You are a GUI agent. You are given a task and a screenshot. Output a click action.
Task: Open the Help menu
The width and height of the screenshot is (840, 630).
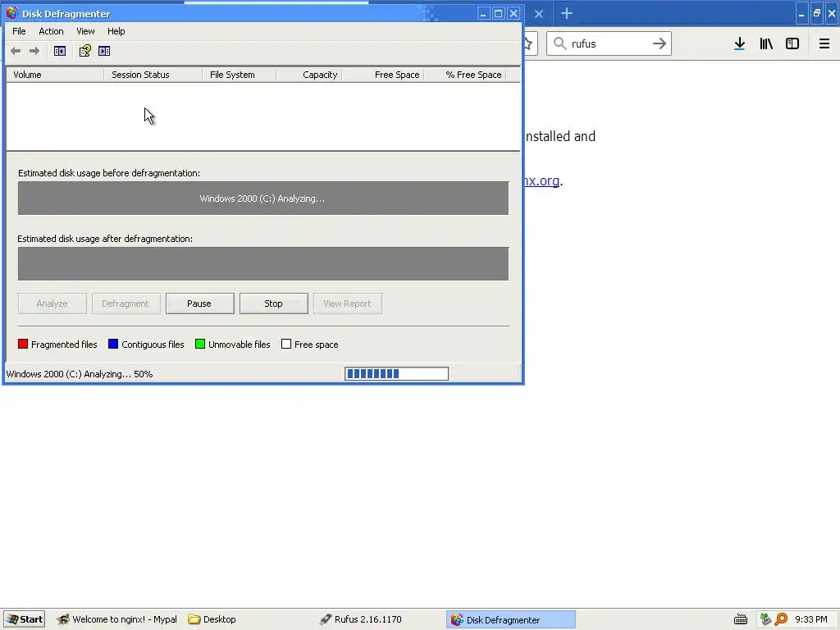tap(116, 31)
